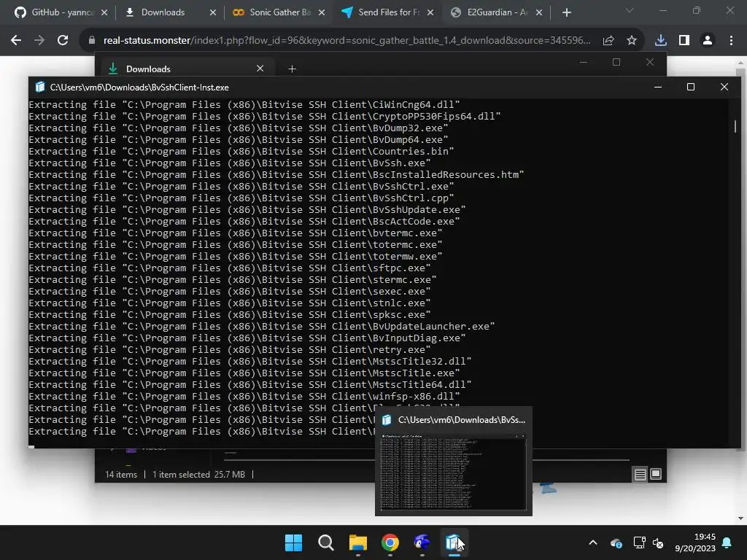Open Chrome from taskbar
This screenshot has height=560, width=747.
point(390,542)
